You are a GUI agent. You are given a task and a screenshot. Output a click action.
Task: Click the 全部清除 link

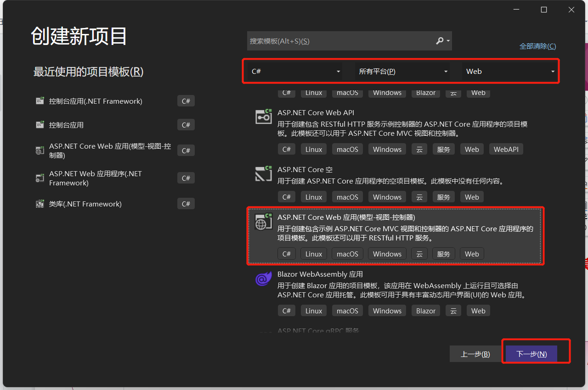pyautogui.click(x=537, y=46)
